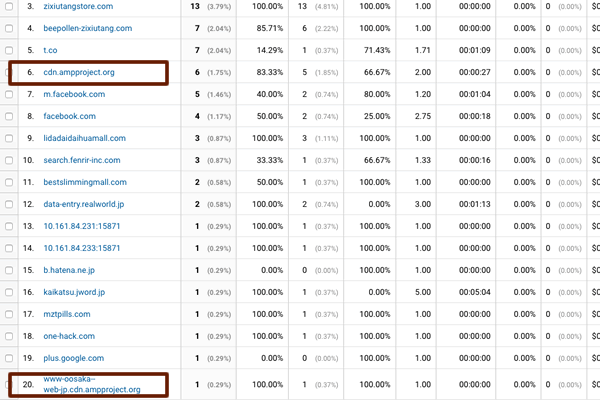This screenshot has height=400, width=600.
Task: Tick the checkbox for beepollen-zixiutang.com row
Action: point(9,28)
